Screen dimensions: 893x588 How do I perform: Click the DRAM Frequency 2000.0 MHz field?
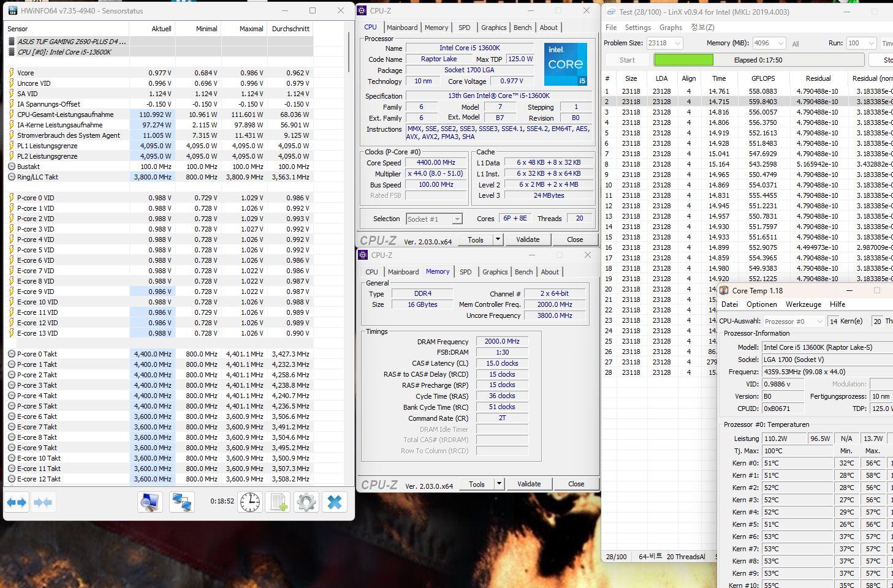[x=502, y=341]
